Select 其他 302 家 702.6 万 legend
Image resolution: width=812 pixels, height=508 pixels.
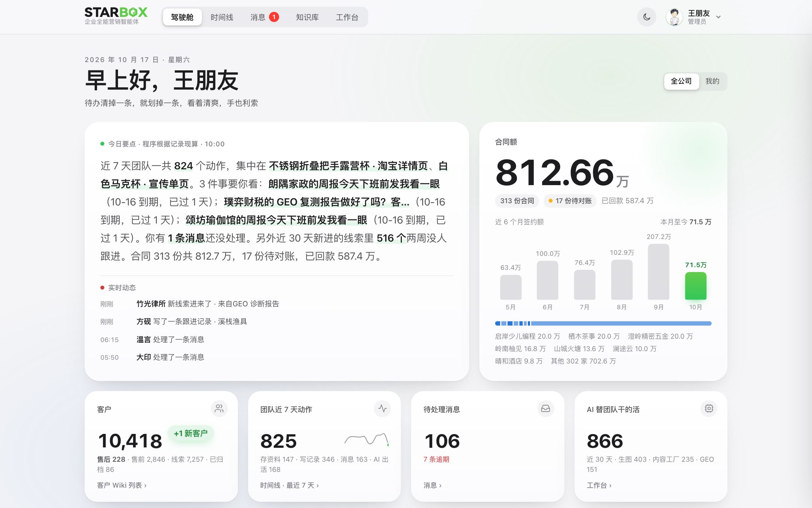click(x=583, y=361)
